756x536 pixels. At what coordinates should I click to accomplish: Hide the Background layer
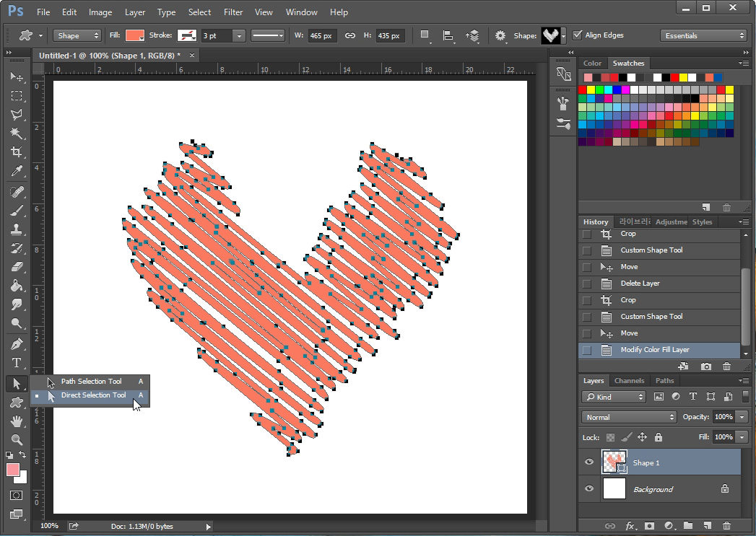(589, 489)
